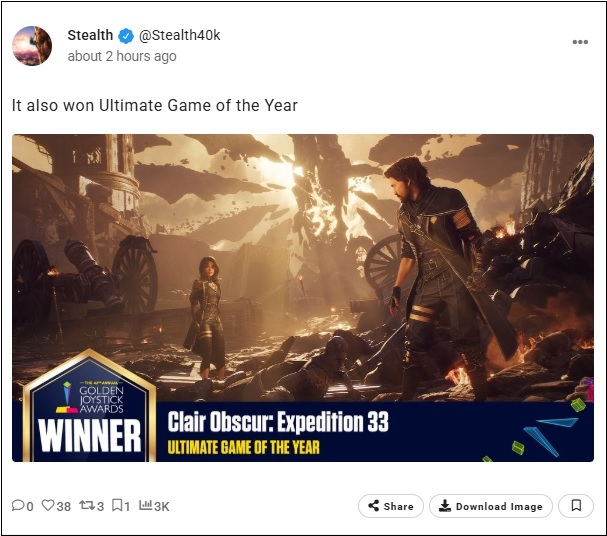The width and height of the screenshot is (607, 536).
Task: Click the 'Clair Obscur: Expedition 33' title
Action: [x=278, y=421]
